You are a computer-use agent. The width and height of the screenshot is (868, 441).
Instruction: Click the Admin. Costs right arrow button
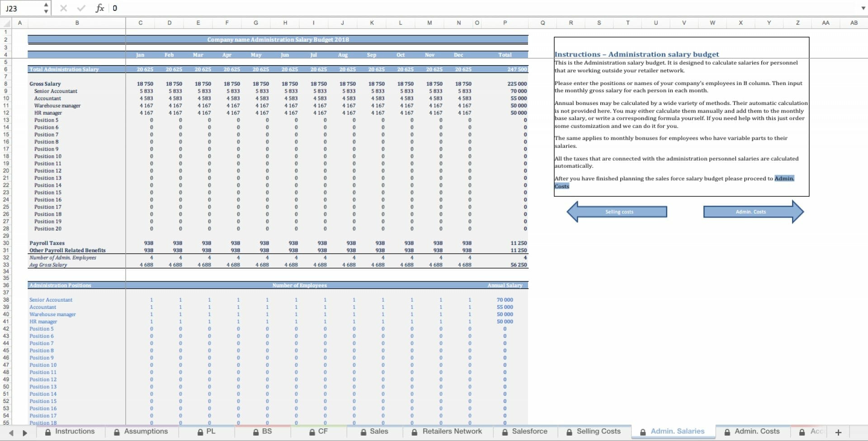tap(754, 212)
